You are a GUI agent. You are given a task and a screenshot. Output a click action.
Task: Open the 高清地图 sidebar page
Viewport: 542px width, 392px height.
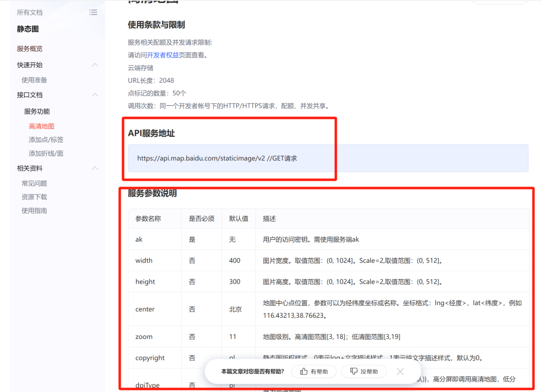pyautogui.click(x=41, y=126)
